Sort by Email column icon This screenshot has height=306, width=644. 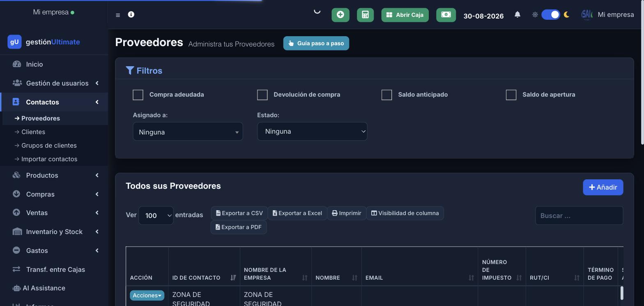[x=471, y=278]
